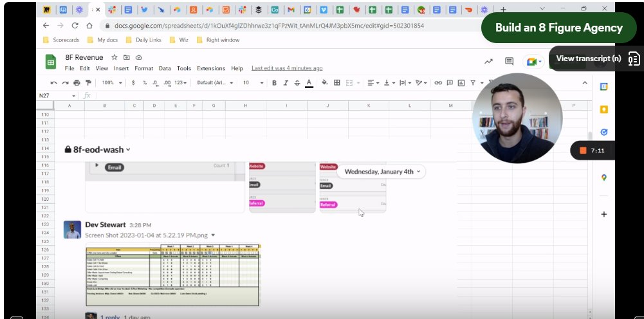Click the filter icon in the toolbar
Image resolution: width=644 pixels, height=319 pixels.
click(473, 83)
